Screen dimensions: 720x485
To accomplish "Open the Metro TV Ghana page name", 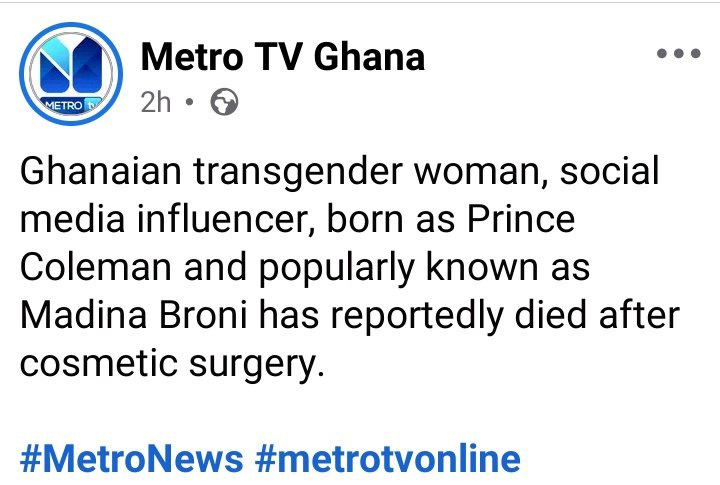I will pyautogui.click(x=283, y=57).
